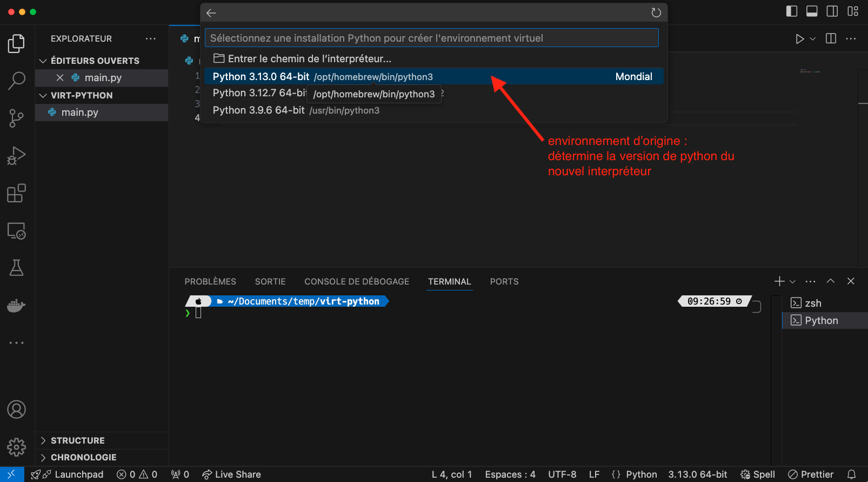Choose Entrer le chemin de l'interpréteur option
The height and width of the screenshot is (482, 868).
click(309, 58)
